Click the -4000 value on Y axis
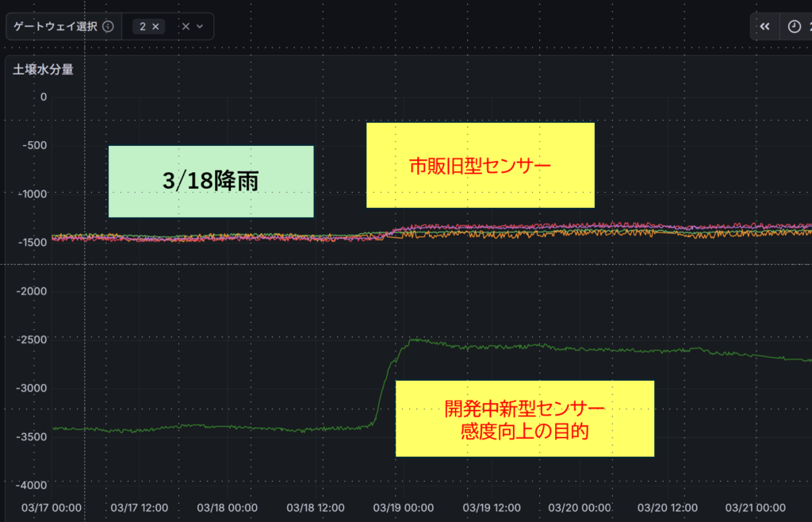Screen dimensions: 812x522 (32, 485)
